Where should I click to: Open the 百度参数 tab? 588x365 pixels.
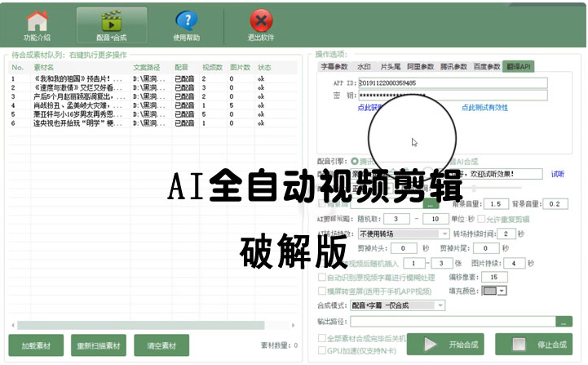point(487,66)
